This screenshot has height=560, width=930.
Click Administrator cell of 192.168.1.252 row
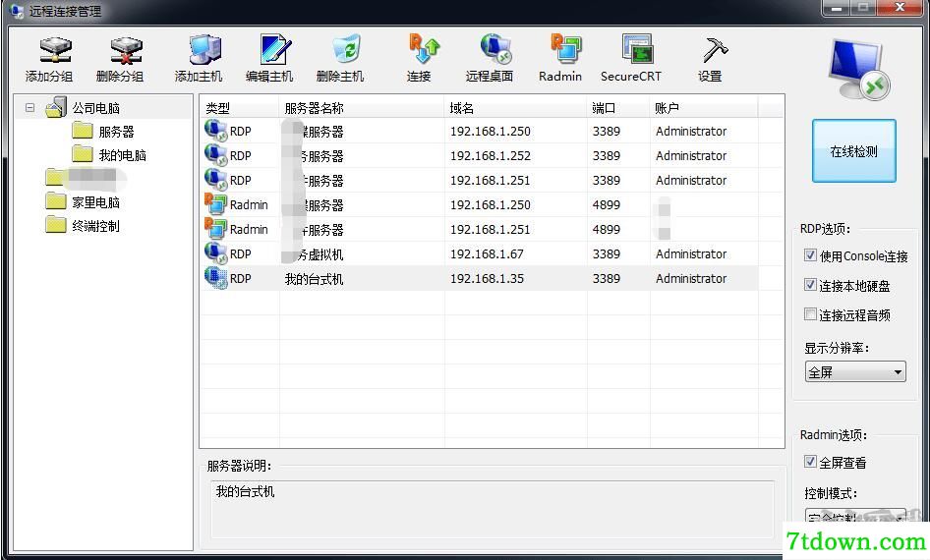[691, 155]
